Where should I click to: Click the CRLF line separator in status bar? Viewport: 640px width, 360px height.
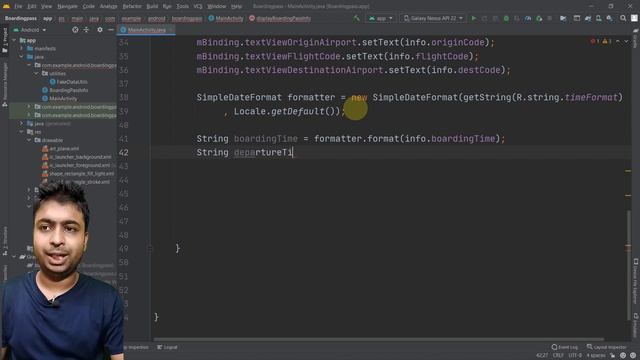(558, 356)
